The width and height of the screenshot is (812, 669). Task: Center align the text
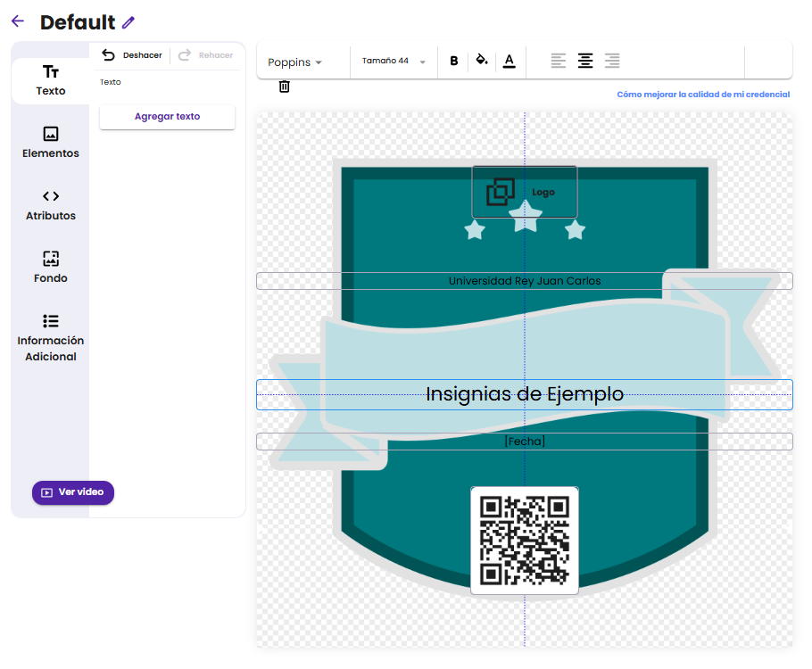[x=584, y=62]
